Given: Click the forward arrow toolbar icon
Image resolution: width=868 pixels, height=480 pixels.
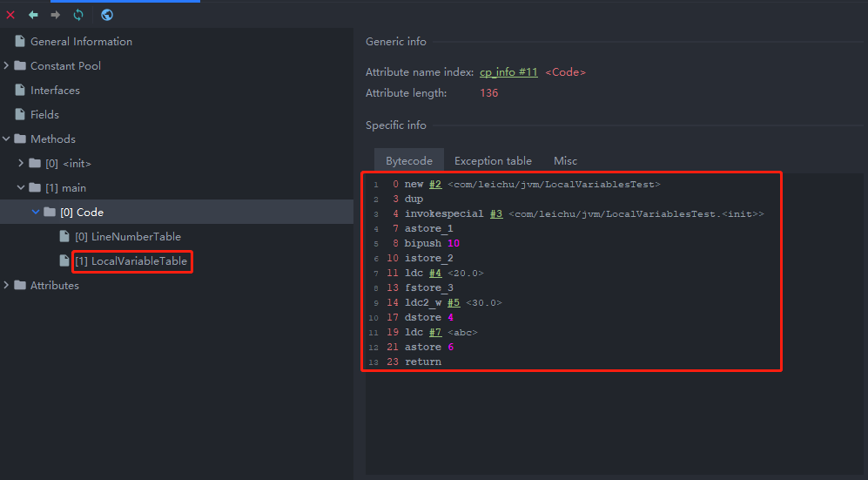Looking at the screenshot, I should click(55, 15).
